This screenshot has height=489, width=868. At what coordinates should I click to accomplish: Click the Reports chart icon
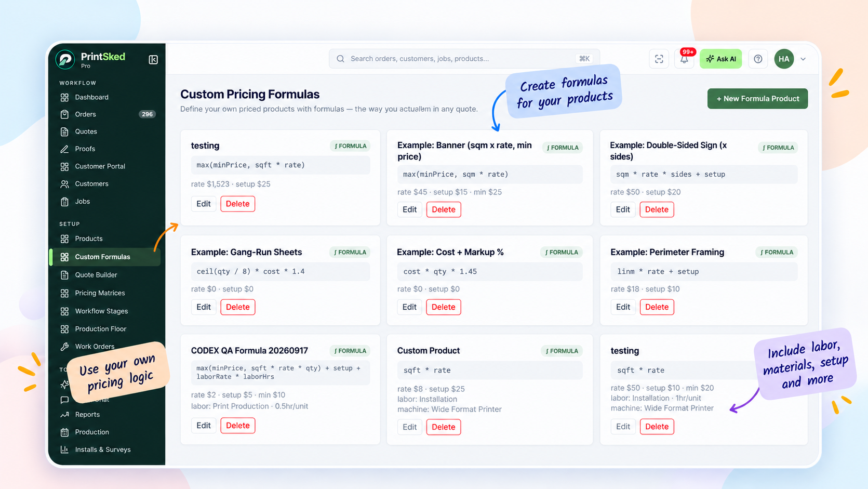tap(64, 415)
